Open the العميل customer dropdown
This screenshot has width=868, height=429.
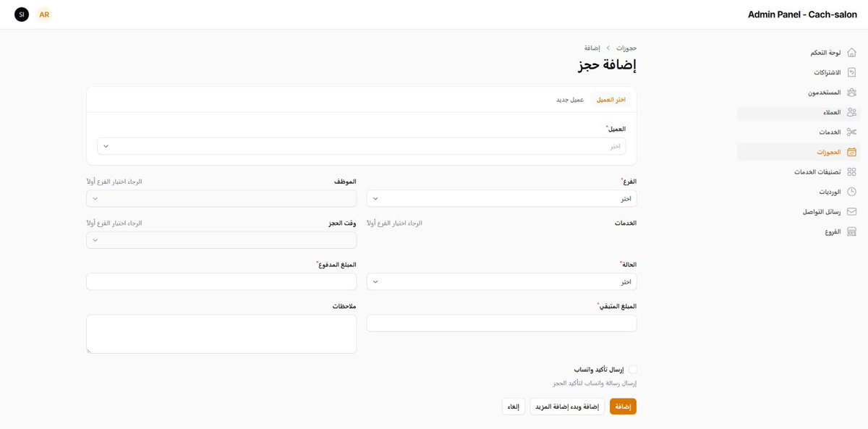point(362,146)
